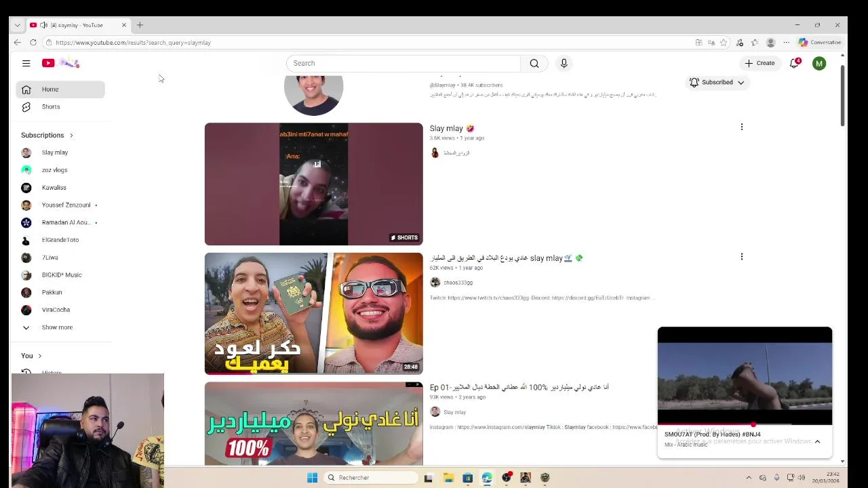
Task: Expand Show more subscriptions
Action: [60, 327]
